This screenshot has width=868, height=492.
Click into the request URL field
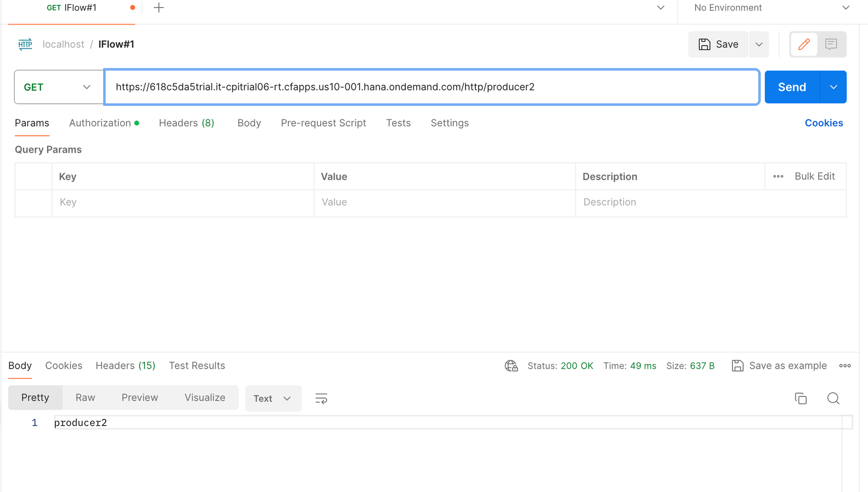tap(431, 87)
